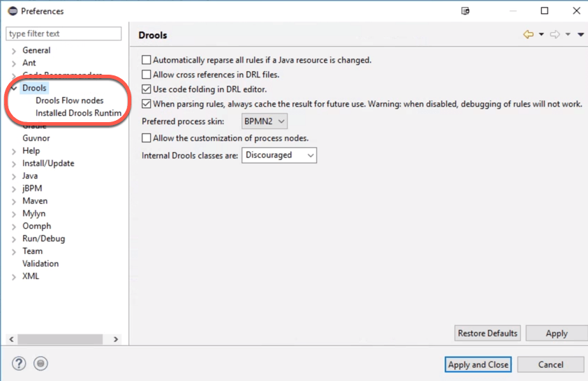Click the Restore Defaults button
The height and width of the screenshot is (381, 588).
[487, 334]
